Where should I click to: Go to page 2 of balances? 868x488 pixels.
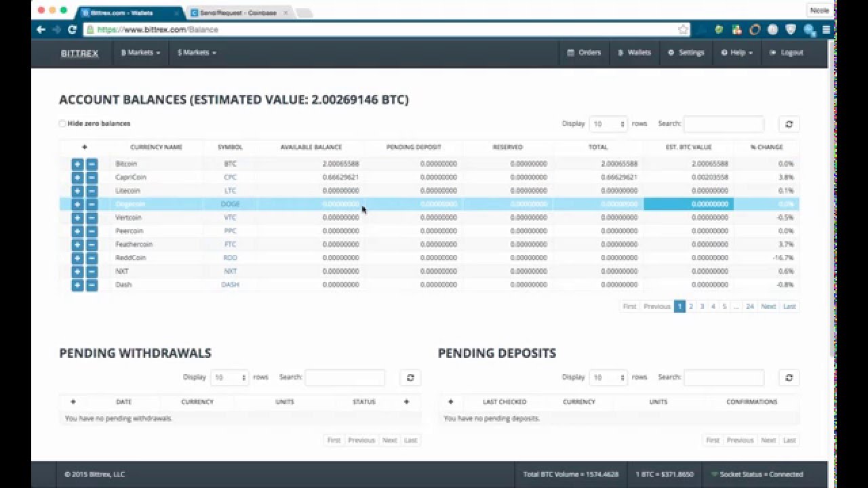[691, 306]
